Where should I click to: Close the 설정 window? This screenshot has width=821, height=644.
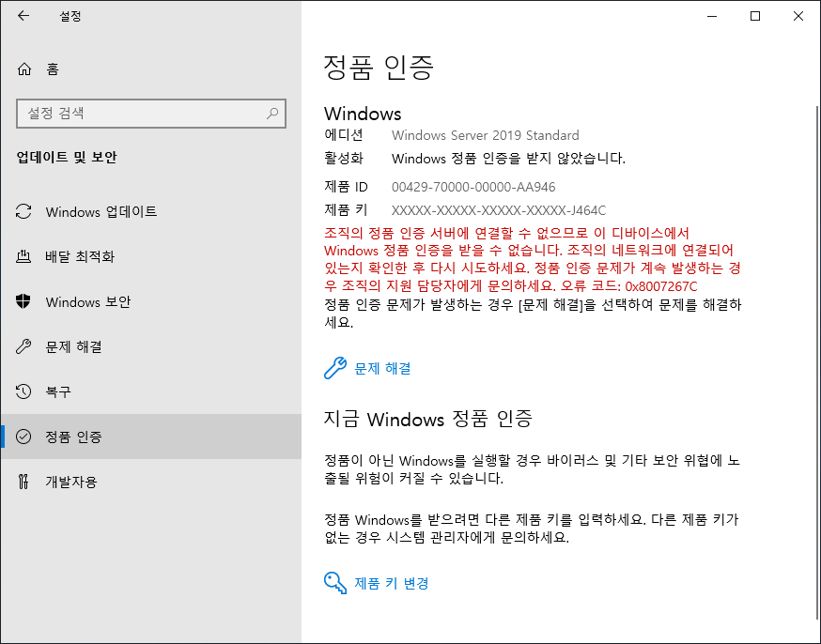click(x=798, y=16)
